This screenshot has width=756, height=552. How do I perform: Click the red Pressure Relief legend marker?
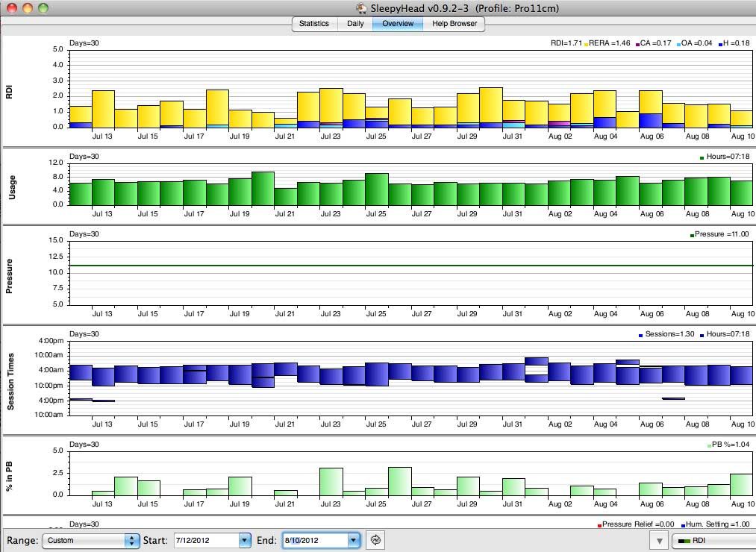point(600,525)
